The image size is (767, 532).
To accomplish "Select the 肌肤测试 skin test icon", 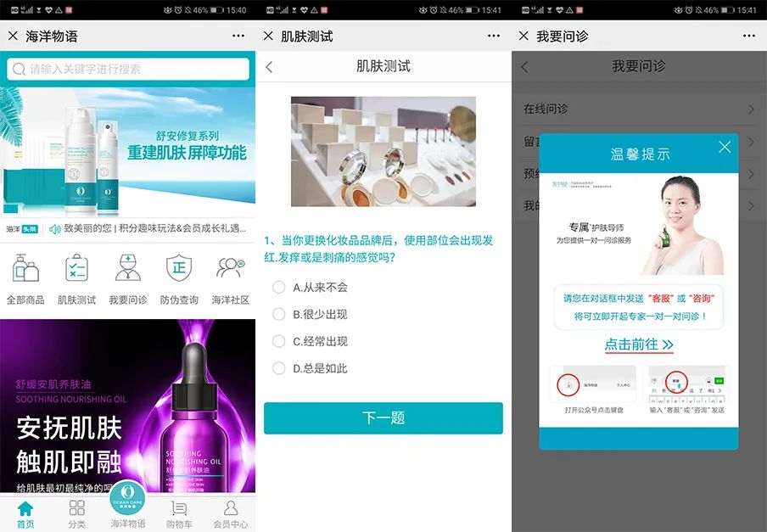I will (x=76, y=275).
